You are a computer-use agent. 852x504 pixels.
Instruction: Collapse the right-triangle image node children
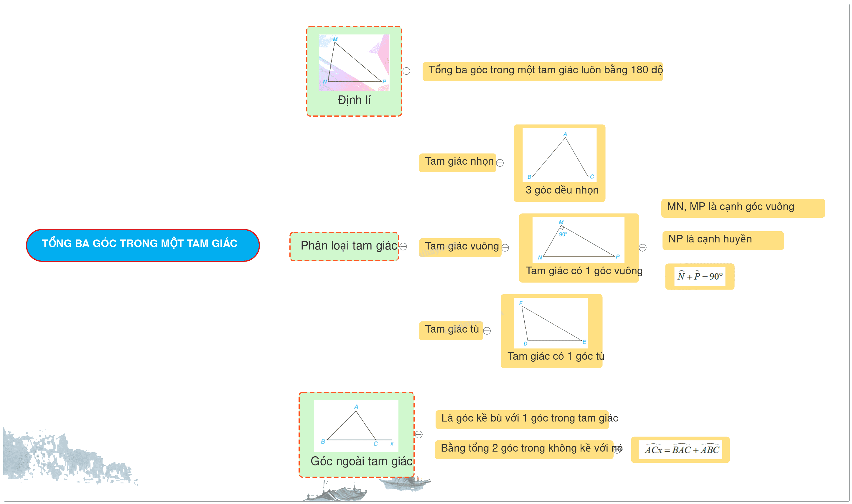click(643, 248)
